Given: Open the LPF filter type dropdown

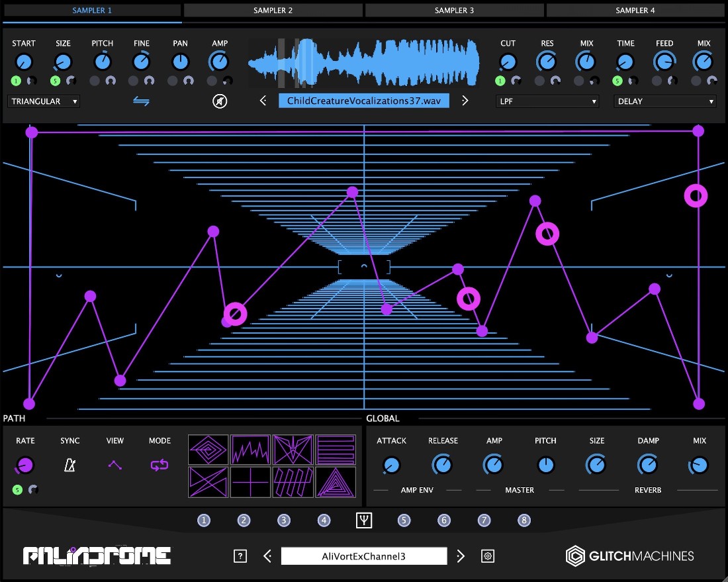Looking at the screenshot, I should click(547, 101).
